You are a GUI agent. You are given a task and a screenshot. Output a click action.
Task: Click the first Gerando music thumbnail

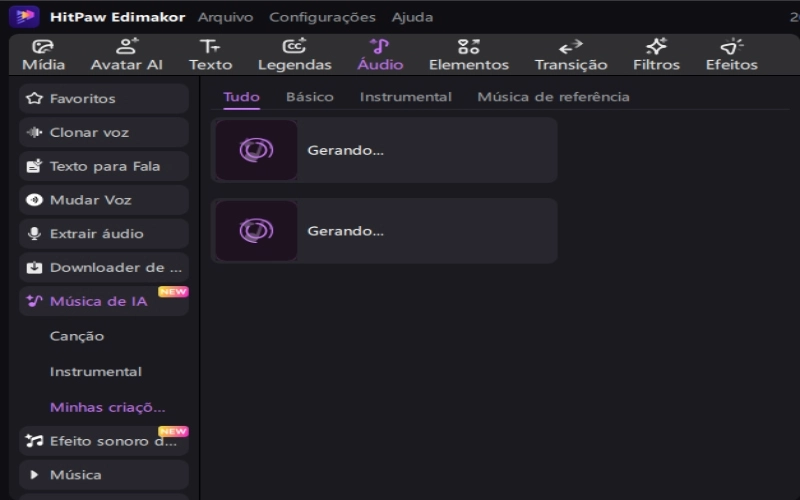click(257, 150)
